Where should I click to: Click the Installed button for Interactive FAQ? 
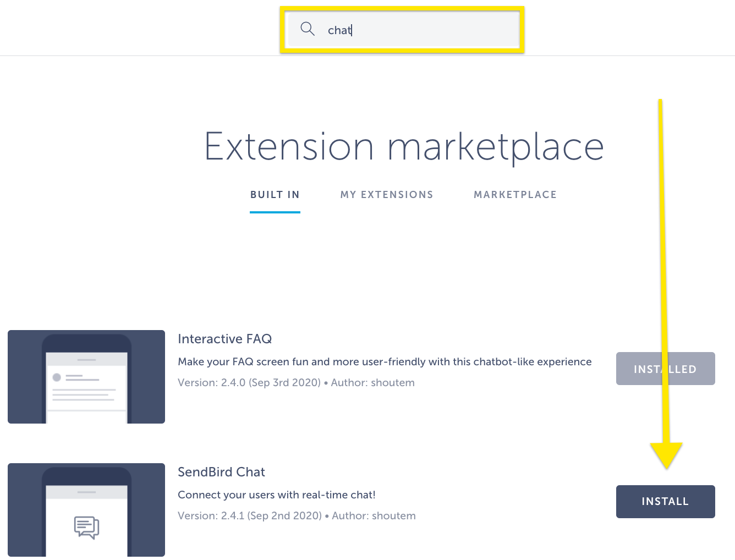[665, 369]
